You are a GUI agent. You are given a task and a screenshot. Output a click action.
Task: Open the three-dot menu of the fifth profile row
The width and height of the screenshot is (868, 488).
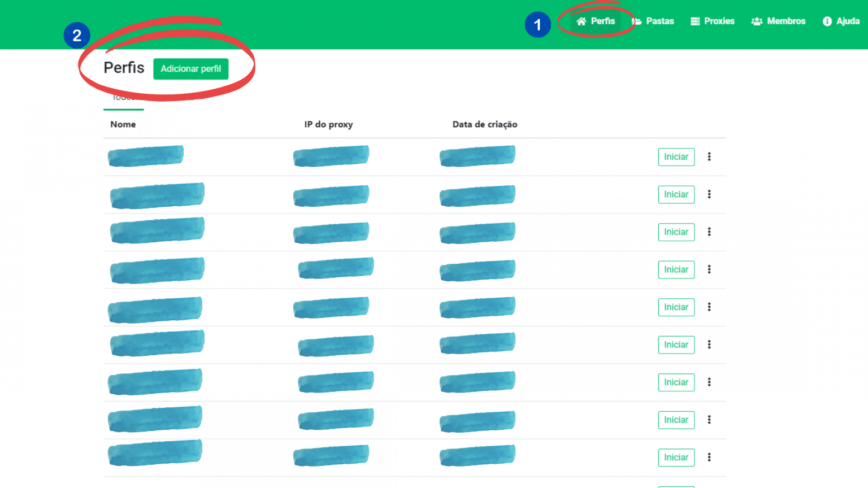click(x=709, y=307)
